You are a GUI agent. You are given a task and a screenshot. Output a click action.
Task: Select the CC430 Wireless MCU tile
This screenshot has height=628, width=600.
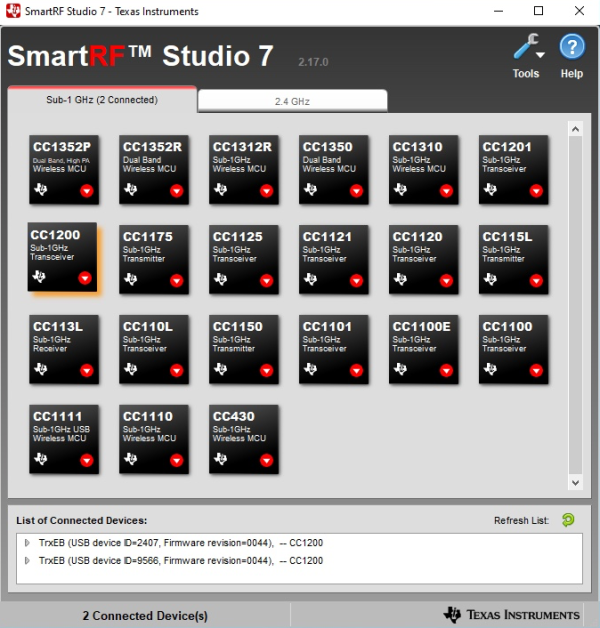tap(244, 439)
